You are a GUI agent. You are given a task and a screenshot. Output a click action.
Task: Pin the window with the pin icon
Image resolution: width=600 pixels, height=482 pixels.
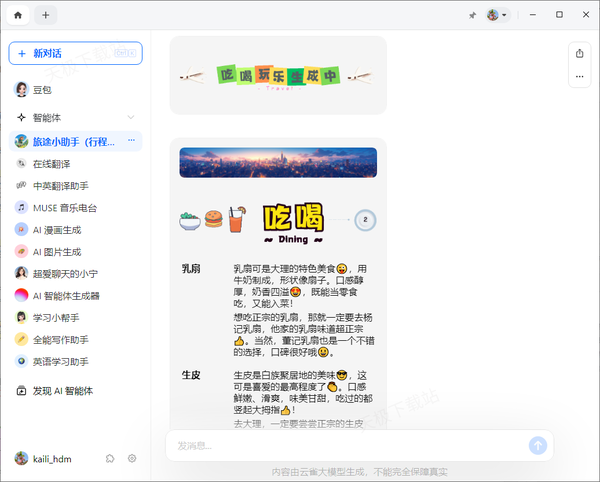pyautogui.click(x=472, y=15)
